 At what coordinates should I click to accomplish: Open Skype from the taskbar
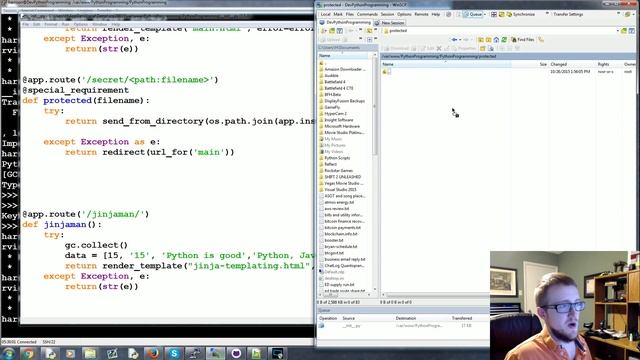(174, 353)
